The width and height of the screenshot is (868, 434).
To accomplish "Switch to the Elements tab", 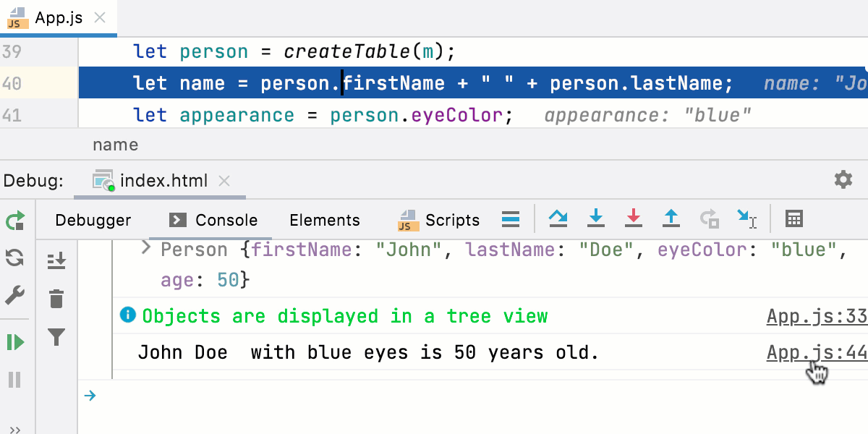I will (x=324, y=220).
